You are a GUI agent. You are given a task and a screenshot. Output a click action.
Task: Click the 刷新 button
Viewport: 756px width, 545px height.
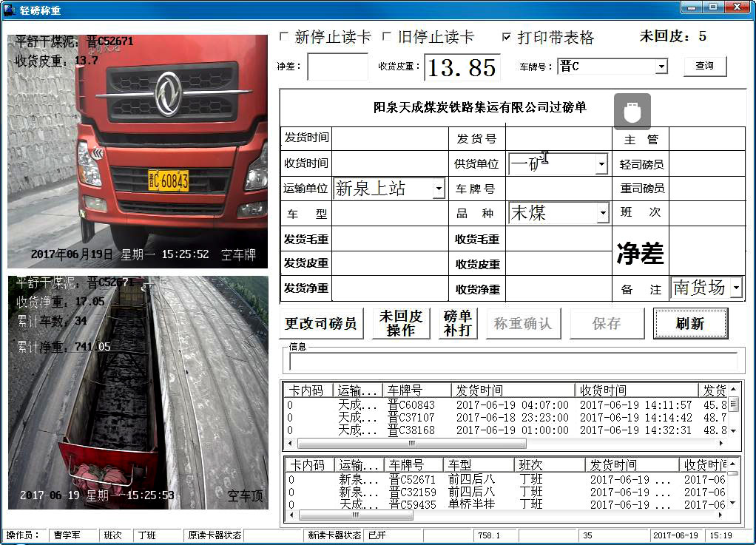tap(689, 324)
